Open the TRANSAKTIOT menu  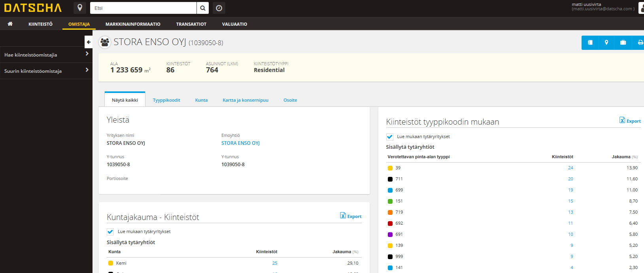tap(191, 24)
